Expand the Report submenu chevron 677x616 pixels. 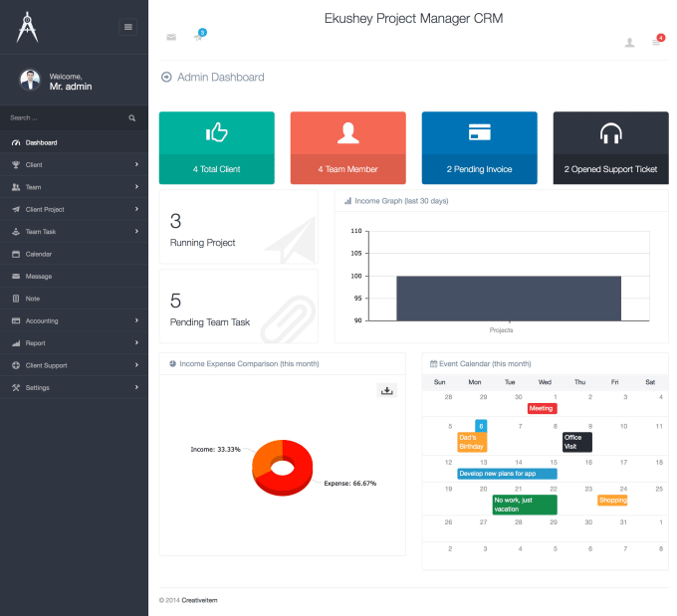[136, 342]
